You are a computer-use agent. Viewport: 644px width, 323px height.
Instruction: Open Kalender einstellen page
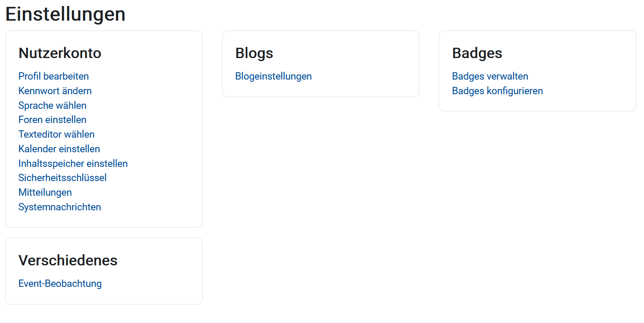click(59, 149)
